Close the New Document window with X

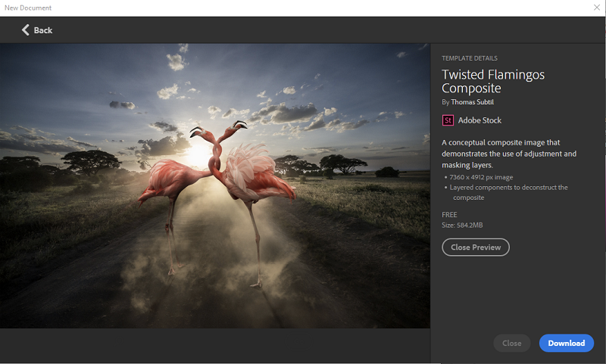click(597, 8)
